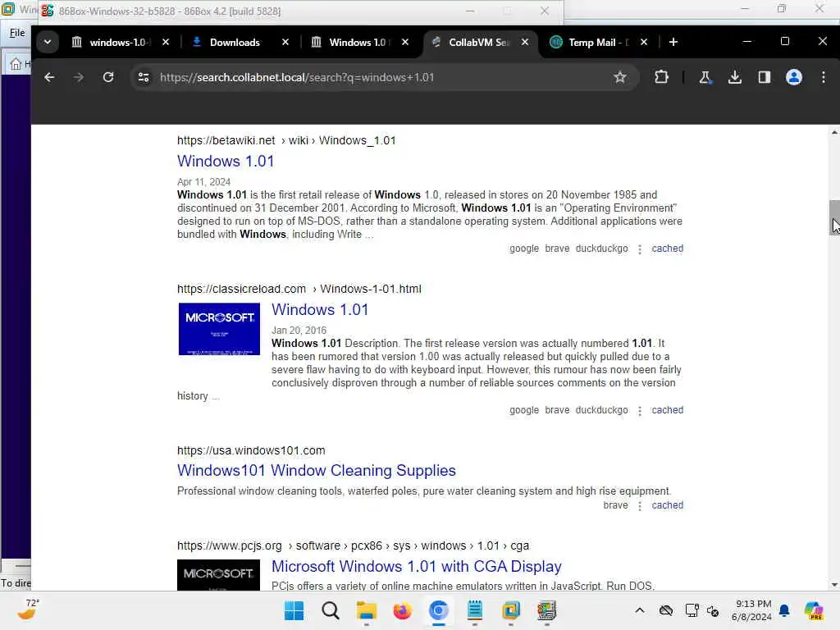Open Windows Start button
Image resolution: width=840 pixels, height=630 pixels.
(294, 610)
